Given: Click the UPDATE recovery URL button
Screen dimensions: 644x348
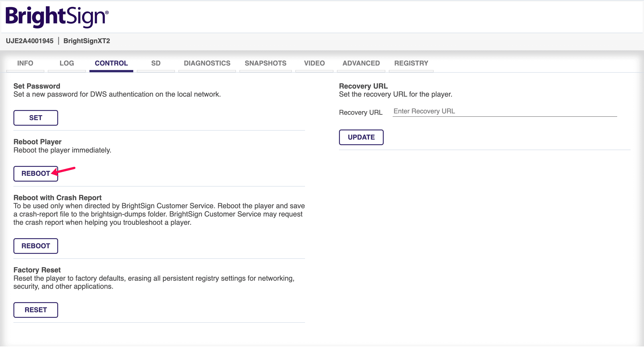Looking at the screenshot, I should [x=361, y=137].
